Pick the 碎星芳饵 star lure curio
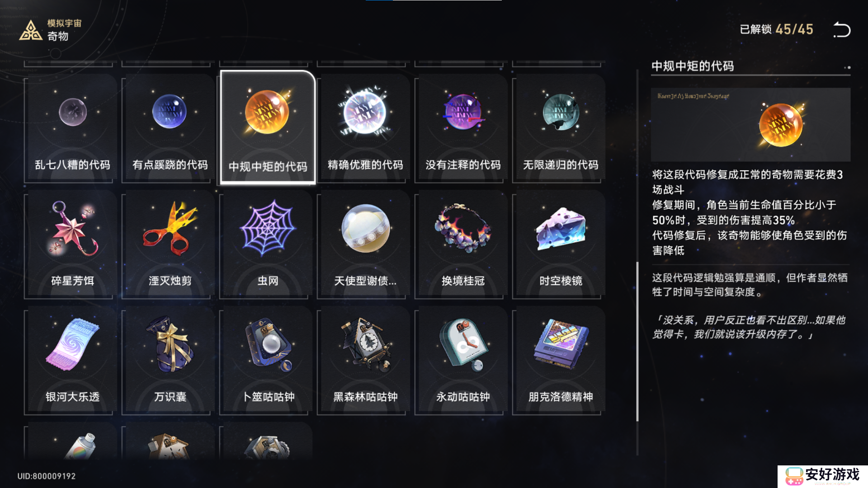This screenshot has height=488, width=868. (x=72, y=244)
